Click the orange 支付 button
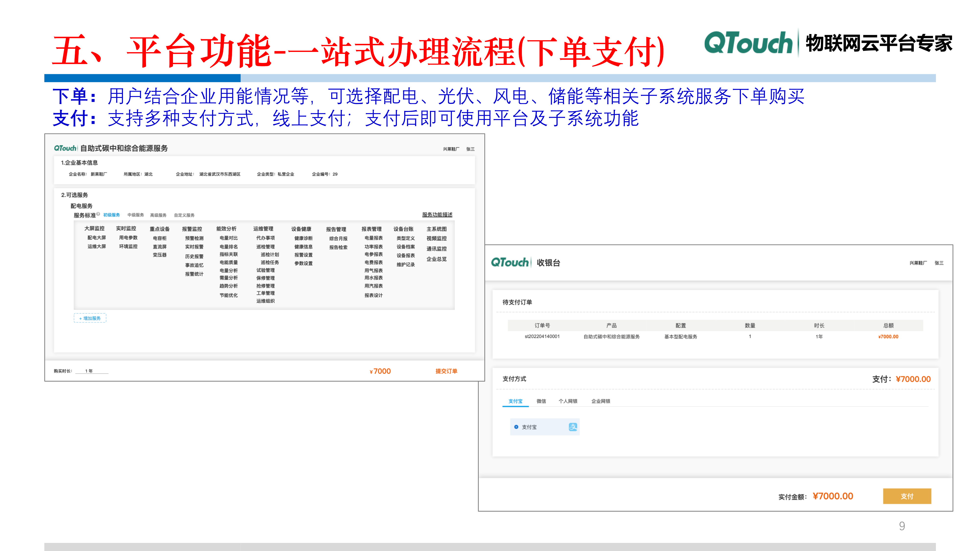980x551 pixels. (x=907, y=496)
